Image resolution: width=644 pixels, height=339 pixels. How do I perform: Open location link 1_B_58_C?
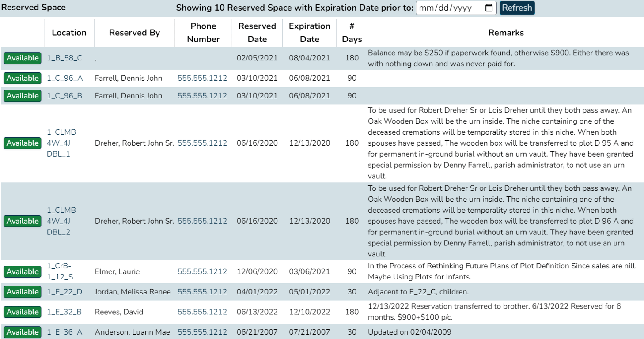(x=64, y=58)
